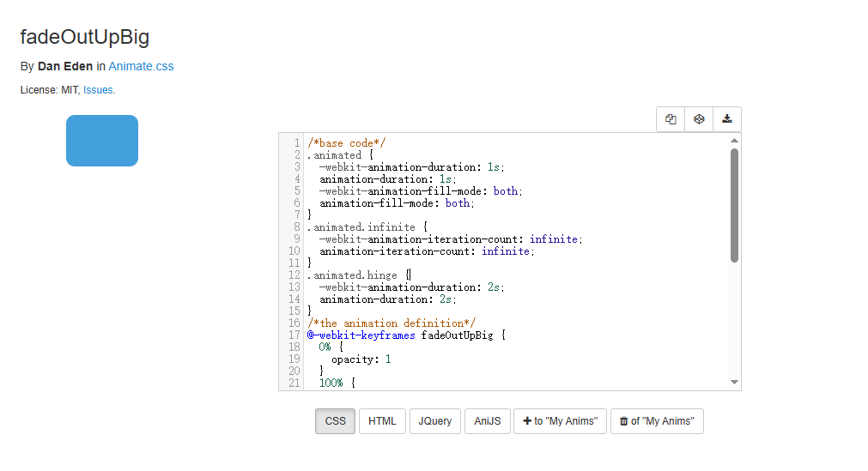Screen dimensions: 868x471
Task: Click "-webkit-animation-fill-mode: both;" on line 5
Action: (421, 191)
